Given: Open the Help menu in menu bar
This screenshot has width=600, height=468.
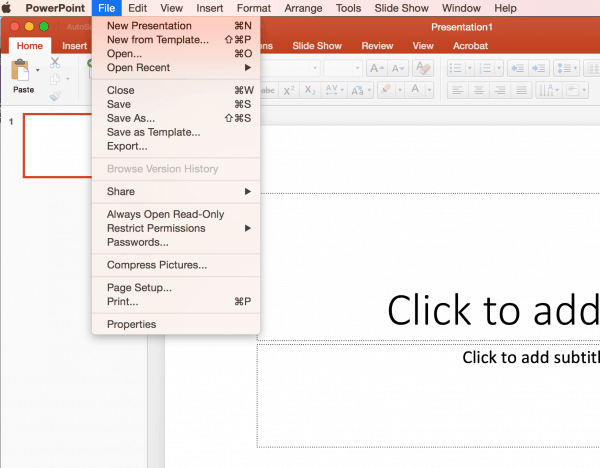Looking at the screenshot, I should click(x=505, y=8).
